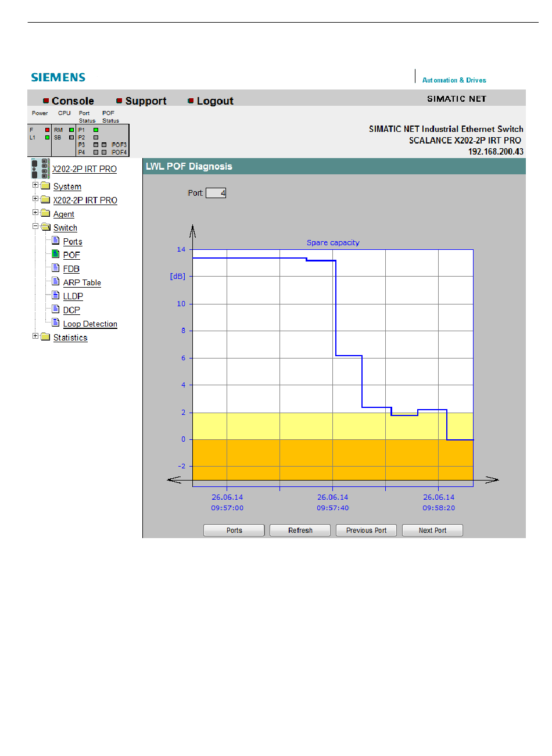Click the open Switch folder icon
552x756 pixels.
point(45,227)
